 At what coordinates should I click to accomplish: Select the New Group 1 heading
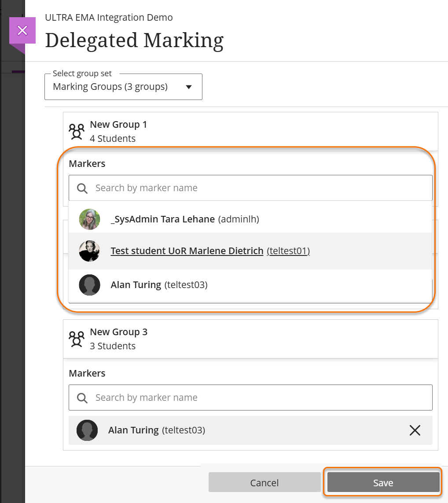118,125
